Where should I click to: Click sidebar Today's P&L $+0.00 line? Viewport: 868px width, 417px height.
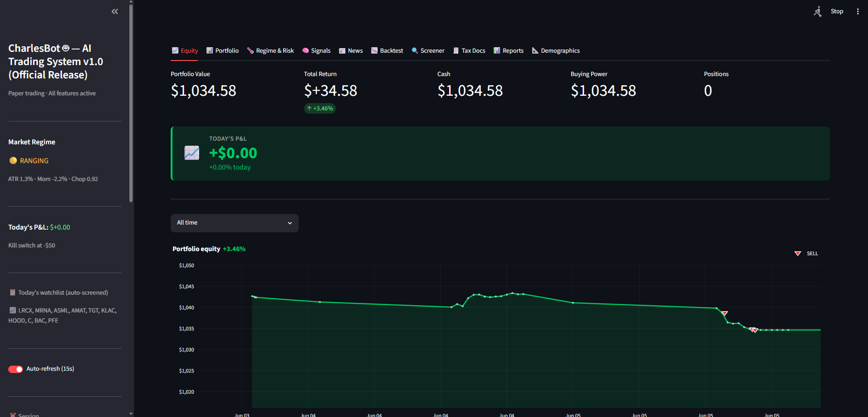(39, 227)
